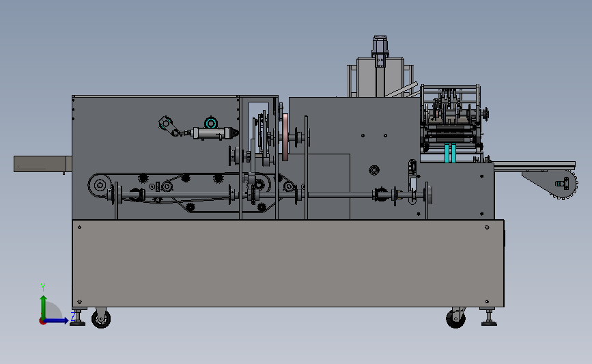Select the cyan bearing ring above the cylinder
The width and height of the screenshot is (592, 364).
tap(211, 123)
